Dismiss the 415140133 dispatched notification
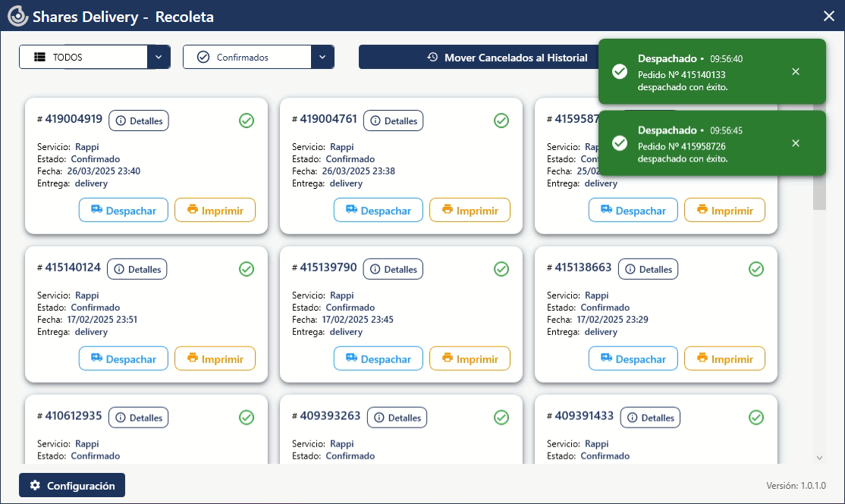The image size is (845, 504). click(x=796, y=71)
